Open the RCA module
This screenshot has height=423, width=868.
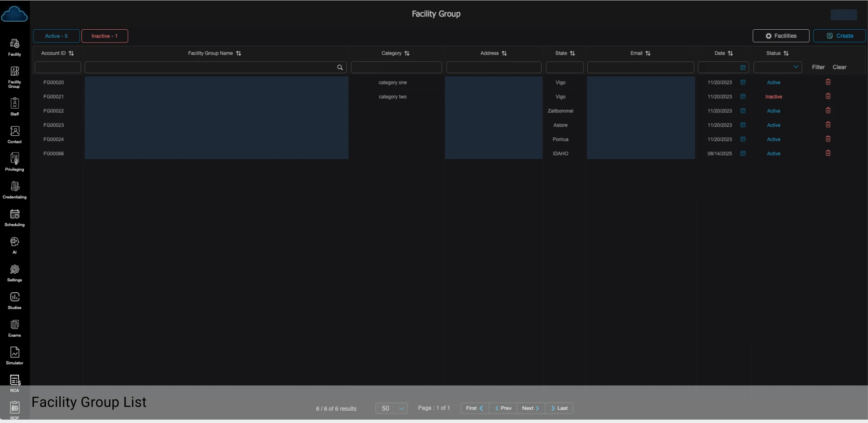[14, 384]
